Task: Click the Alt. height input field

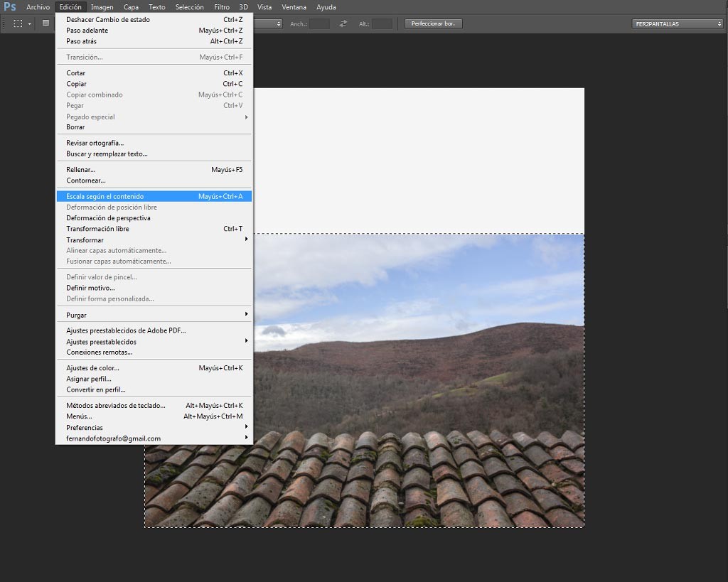Action: [x=382, y=23]
